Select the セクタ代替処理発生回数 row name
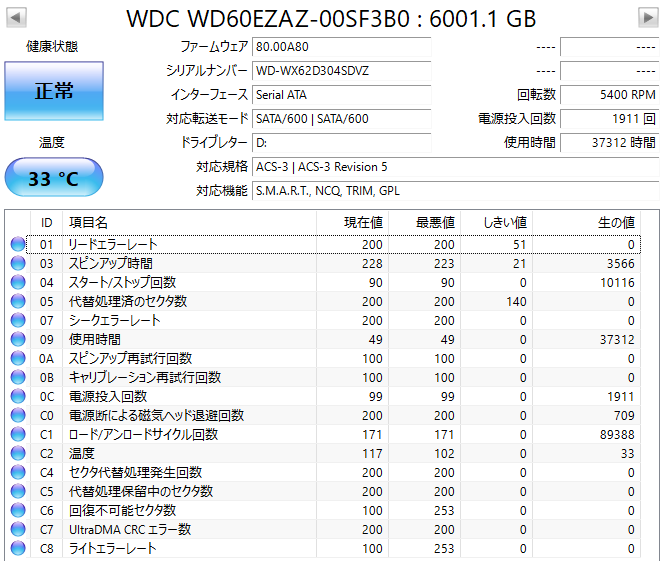The image size is (663, 561). pos(136,473)
